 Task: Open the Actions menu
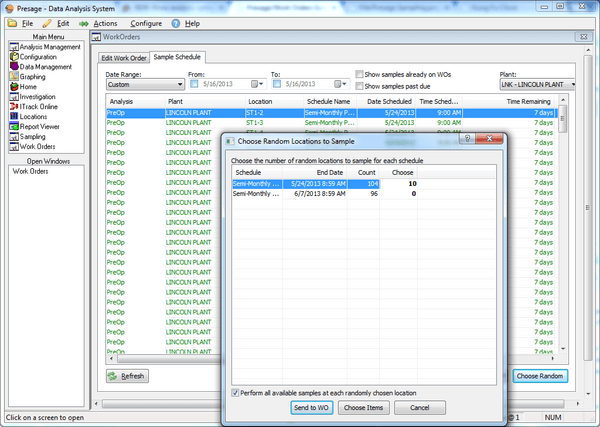click(x=105, y=24)
